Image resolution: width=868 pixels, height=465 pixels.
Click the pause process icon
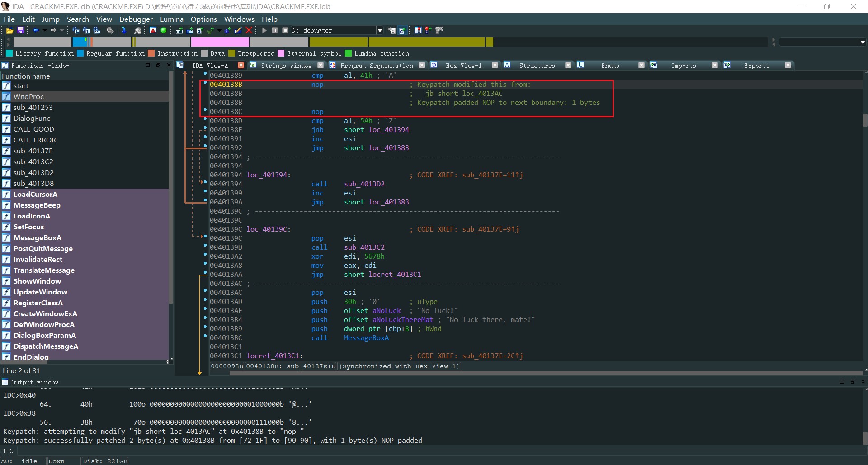(275, 30)
